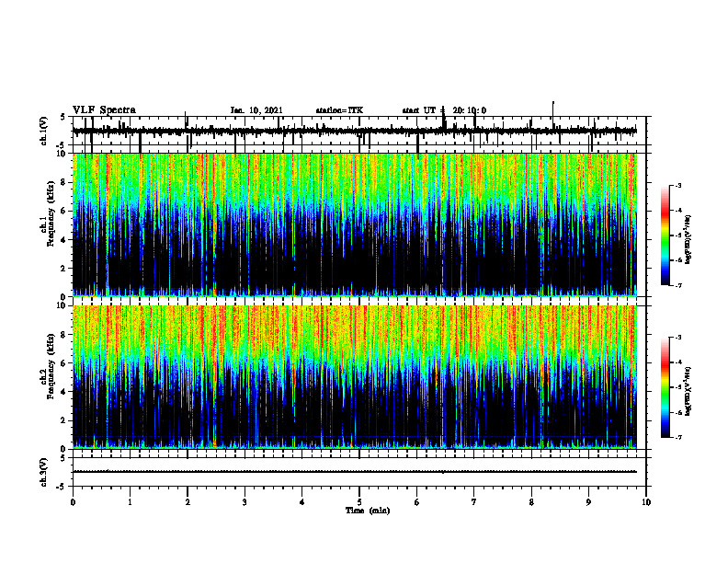
Task: Click the "4" tick on the Time axis
Action: 302,502
